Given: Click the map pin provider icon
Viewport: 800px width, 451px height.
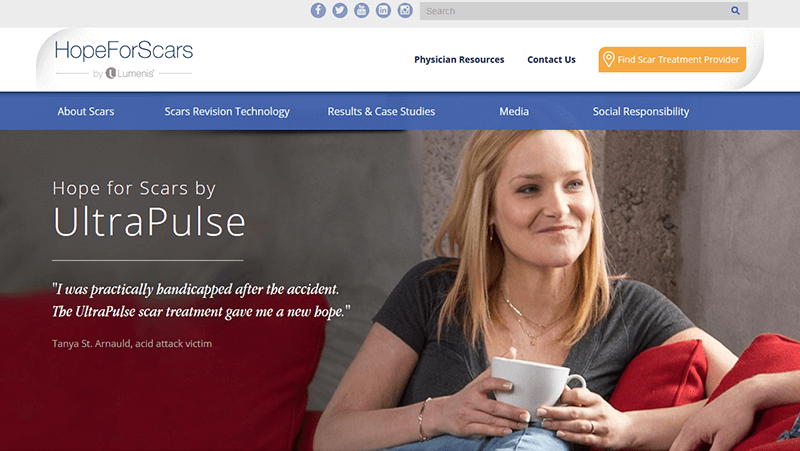Looking at the screenshot, I should point(608,59).
